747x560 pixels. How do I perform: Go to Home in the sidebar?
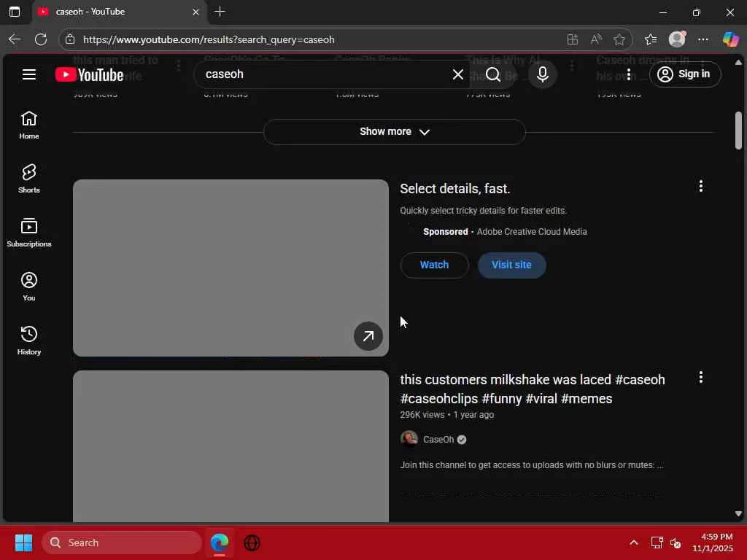[29, 125]
